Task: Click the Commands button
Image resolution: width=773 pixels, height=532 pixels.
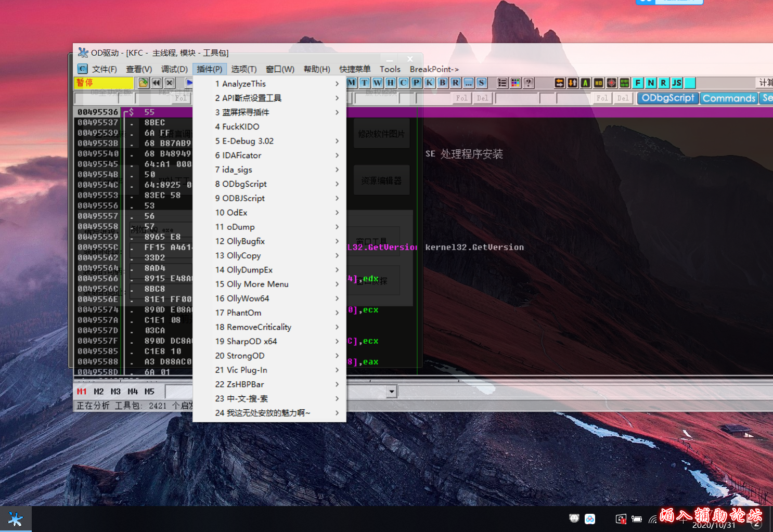Action: click(x=728, y=98)
